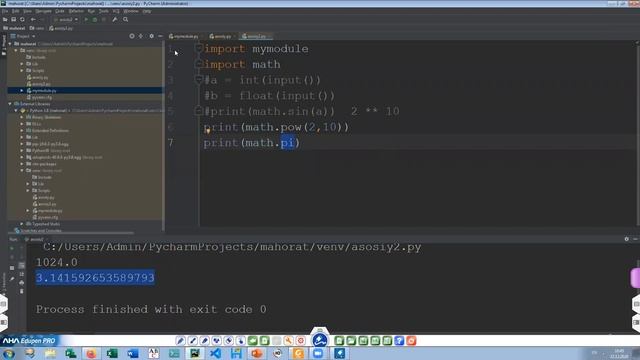Screen dimensions: 640x360
Task: Open the Run menu
Action: 91,11
